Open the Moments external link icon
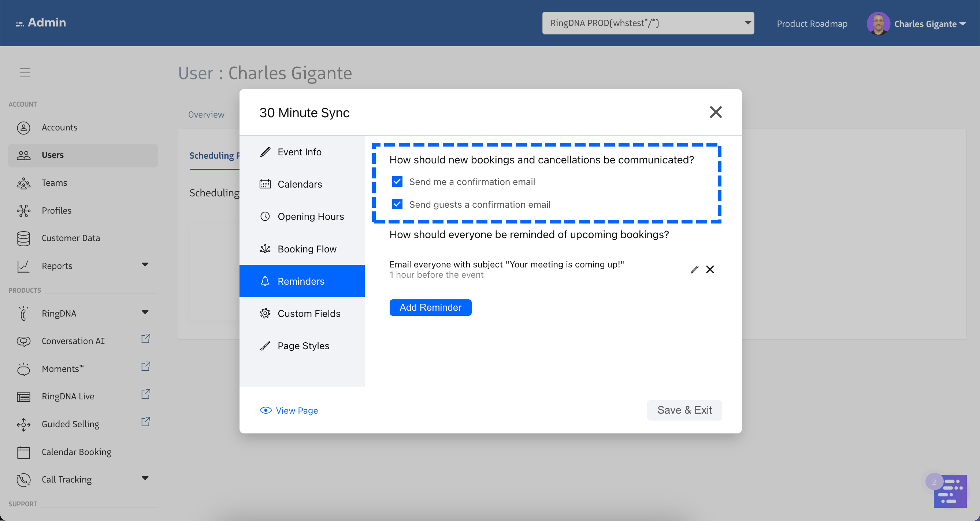980x521 pixels. coord(146,366)
